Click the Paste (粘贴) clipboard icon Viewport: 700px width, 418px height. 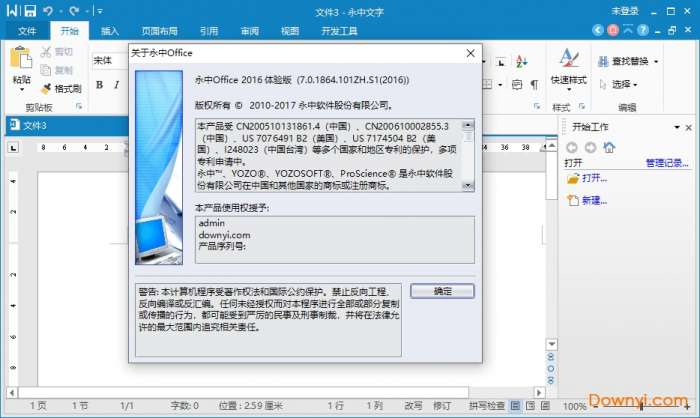(21, 59)
